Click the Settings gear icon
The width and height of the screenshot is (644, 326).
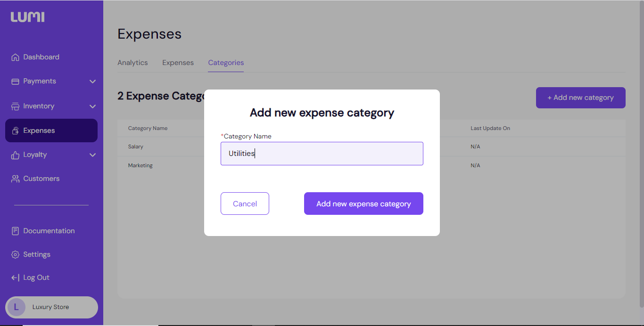15,255
